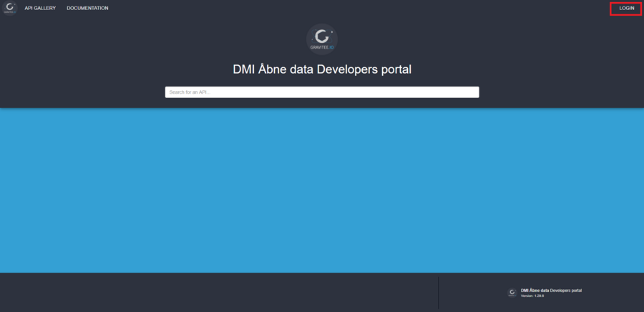Viewport: 644px width, 312px height.
Task: Click the GRAVITEE.IO caption in the center logo
Action: [x=322, y=47]
